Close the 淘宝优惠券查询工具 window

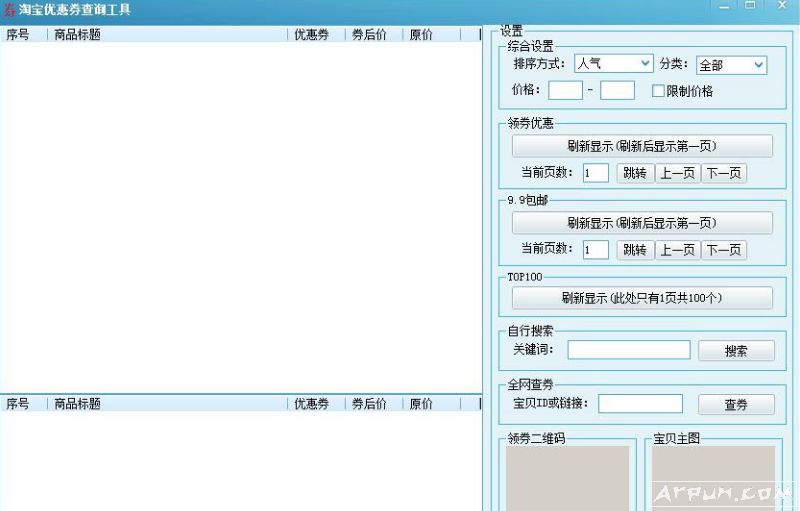[782, 6]
